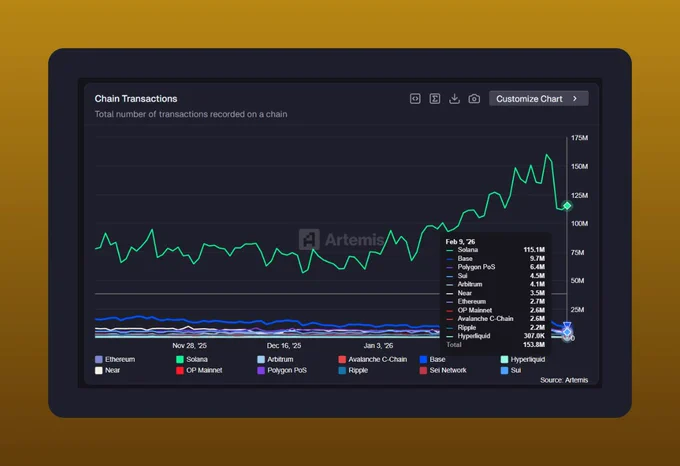Click the chart subtitle description text
The height and width of the screenshot is (466, 680).
[x=191, y=114]
